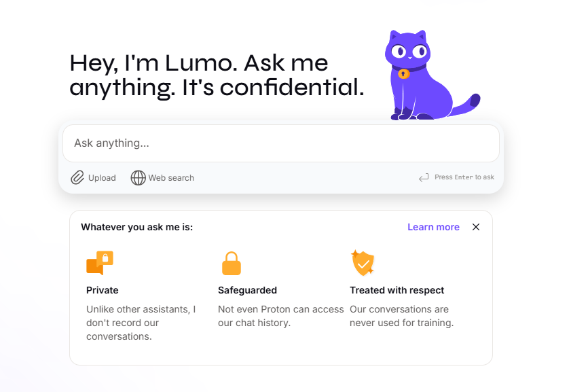Click the orange Safeguarded padlock icon

232,264
